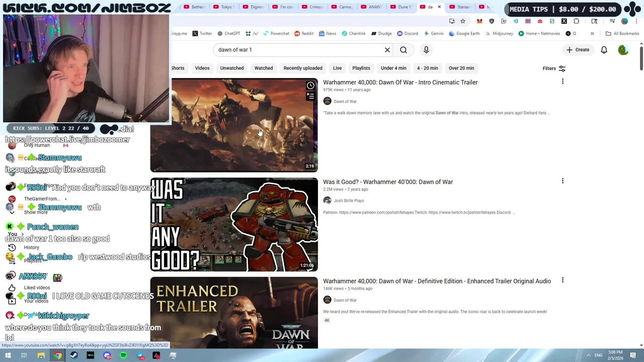Filter results by Recently uploaded chip
The height and width of the screenshot is (362, 644).
[x=303, y=68]
